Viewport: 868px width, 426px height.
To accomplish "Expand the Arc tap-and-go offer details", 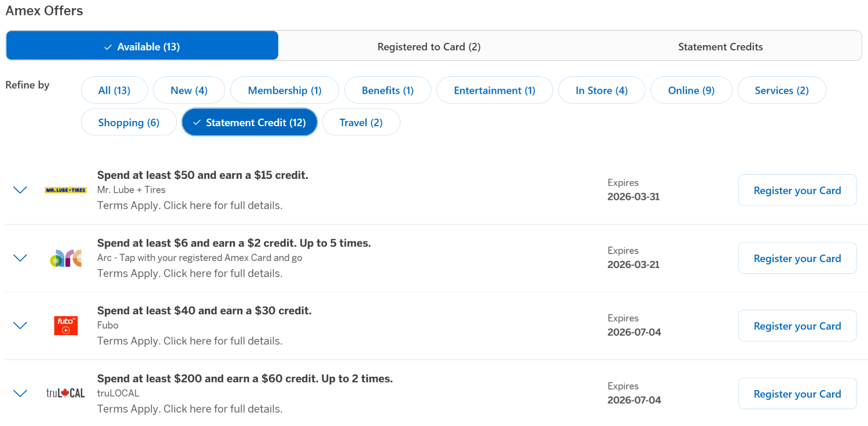I will (20, 258).
